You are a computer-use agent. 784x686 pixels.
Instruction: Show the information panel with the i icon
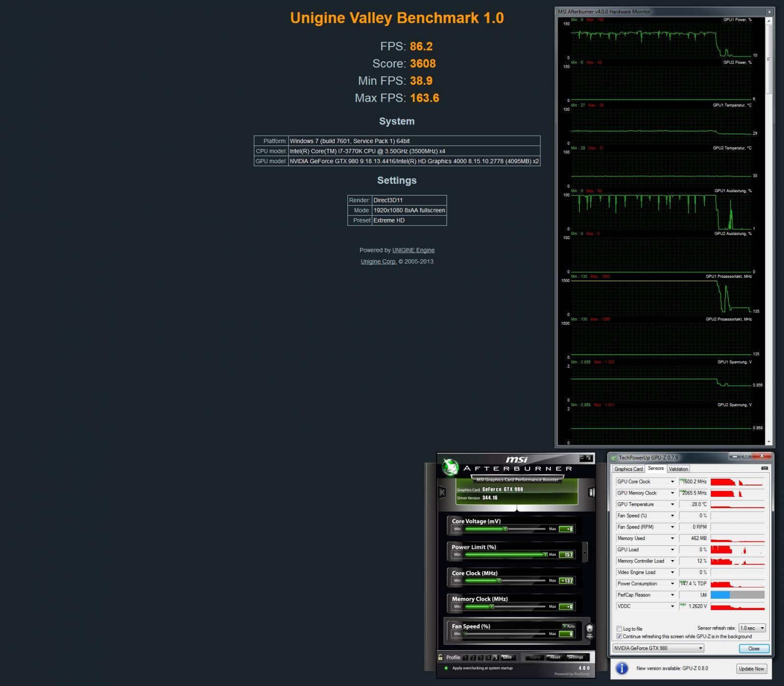pyautogui.click(x=591, y=492)
